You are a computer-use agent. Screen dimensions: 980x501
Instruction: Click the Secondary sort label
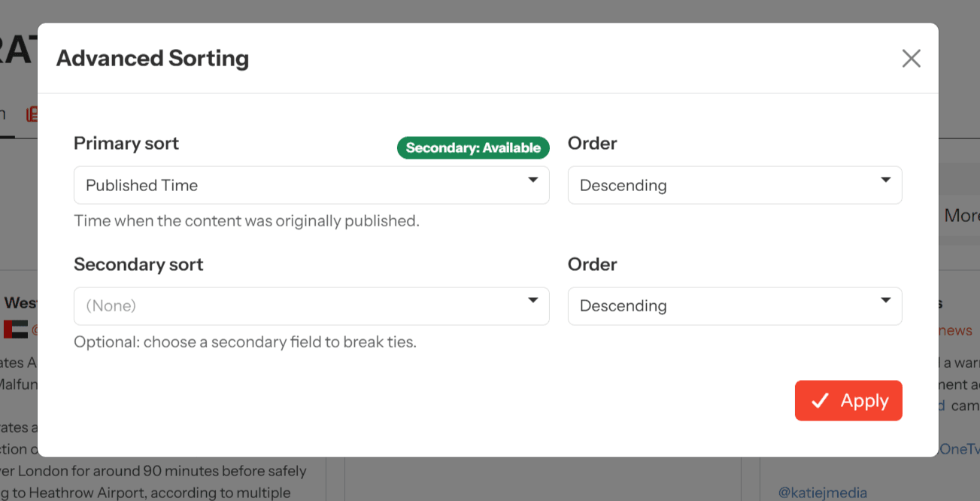click(138, 265)
